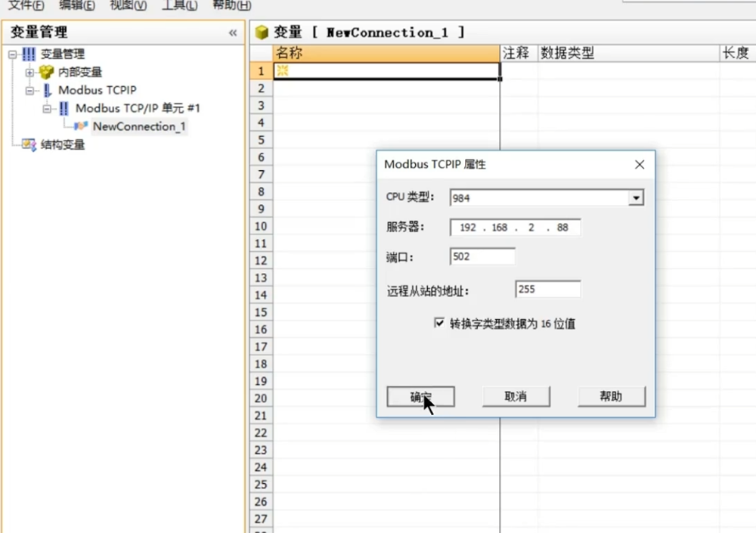The width and height of the screenshot is (756, 533).
Task: Collapse the Modbus TCP/IP 单元 #1 node
Action: point(47,108)
